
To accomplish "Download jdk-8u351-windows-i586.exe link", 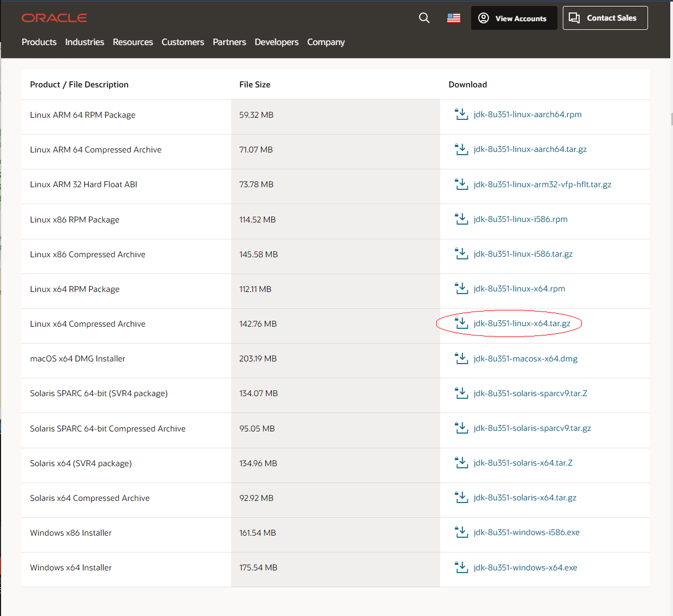I will (526, 532).
